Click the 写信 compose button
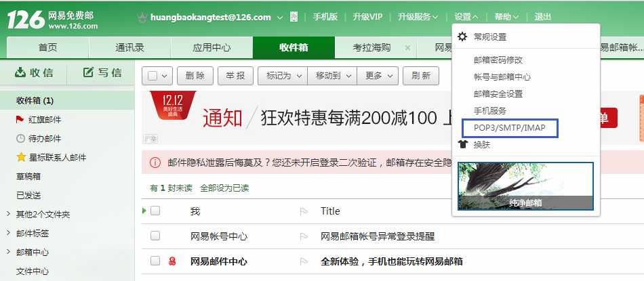The image size is (644, 281). click(x=102, y=73)
